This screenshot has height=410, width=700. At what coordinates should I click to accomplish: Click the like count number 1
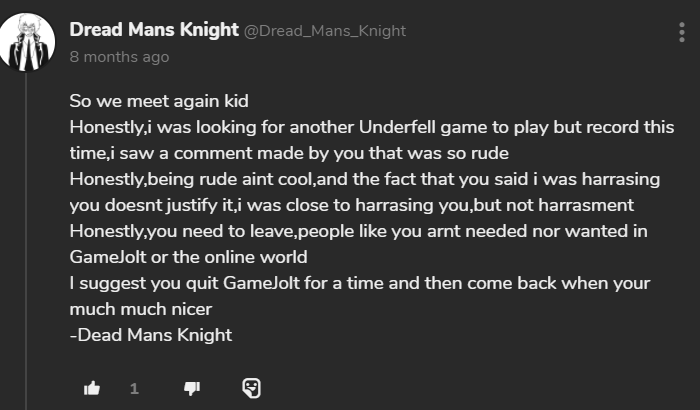tap(134, 388)
